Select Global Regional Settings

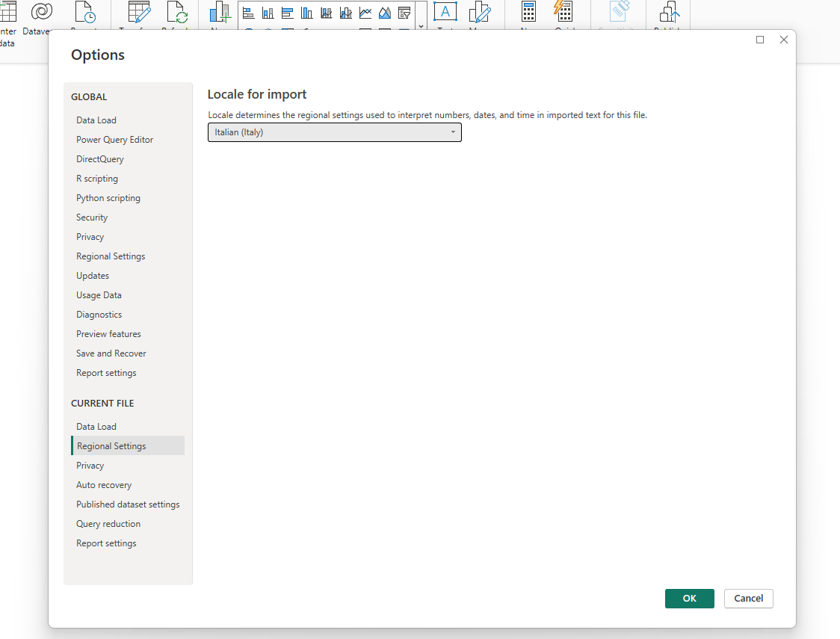[111, 256]
